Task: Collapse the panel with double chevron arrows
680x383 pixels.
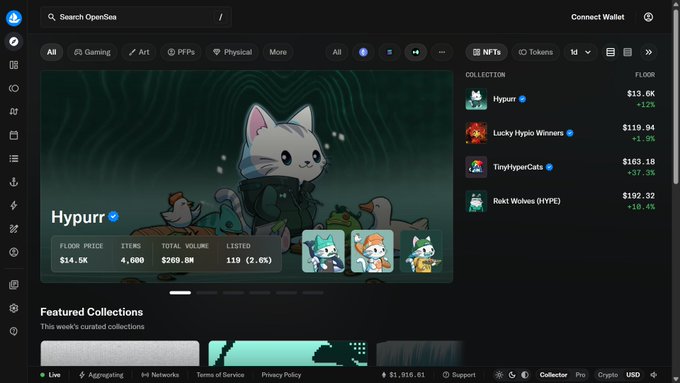Action: (648, 52)
